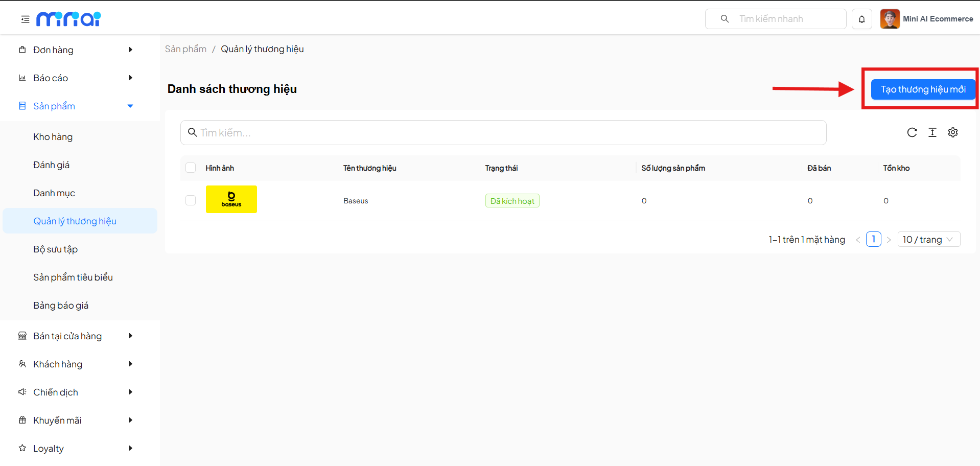Click the mimai logo
This screenshot has height=466, width=980.
(68, 19)
